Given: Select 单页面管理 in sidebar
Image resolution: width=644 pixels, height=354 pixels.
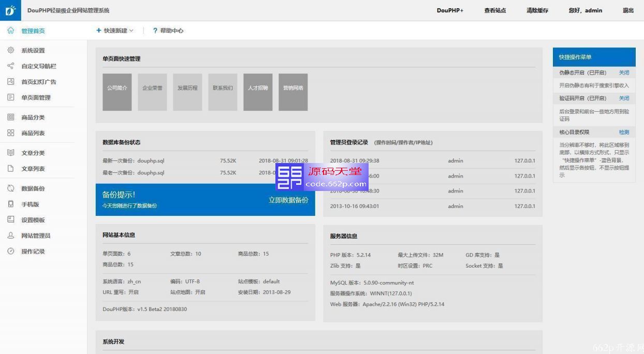Looking at the screenshot, I should (36, 97).
